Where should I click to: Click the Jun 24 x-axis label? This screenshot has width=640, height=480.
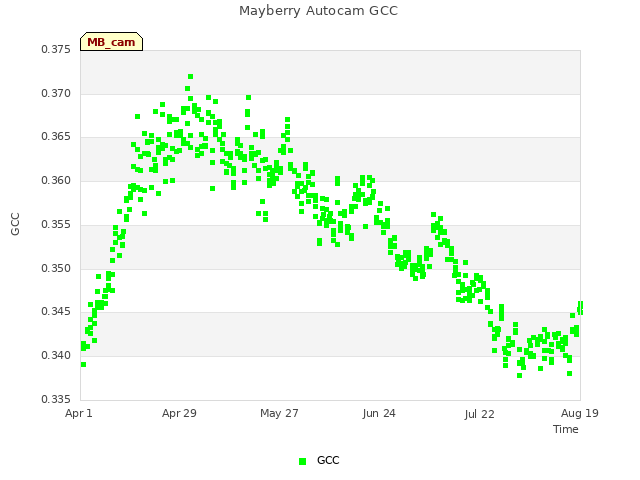pyautogui.click(x=379, y=413)
